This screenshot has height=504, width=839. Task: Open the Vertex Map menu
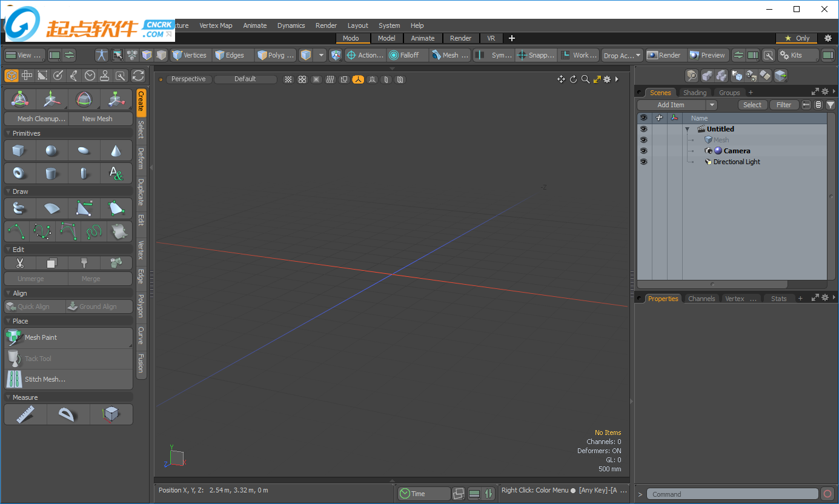pyautogui.click(x=216, y=25)
